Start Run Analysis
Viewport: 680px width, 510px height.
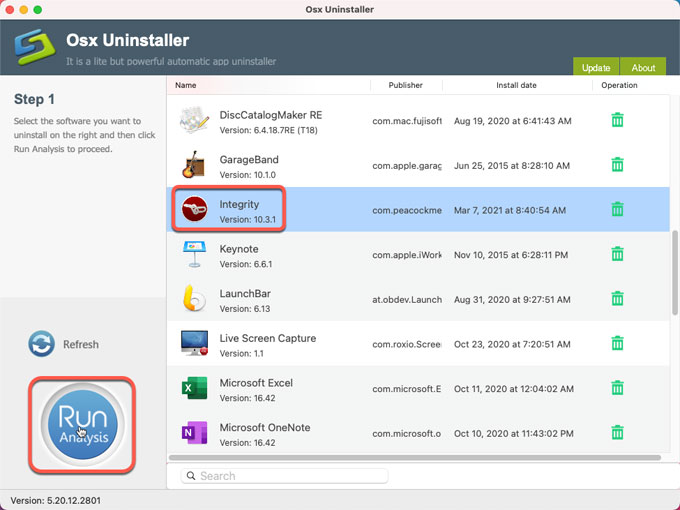[82, 425]
